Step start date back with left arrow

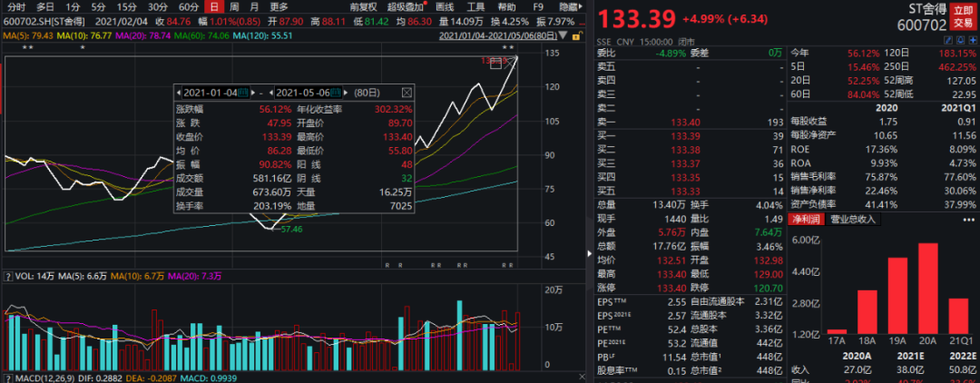click(x=180, y=93)
